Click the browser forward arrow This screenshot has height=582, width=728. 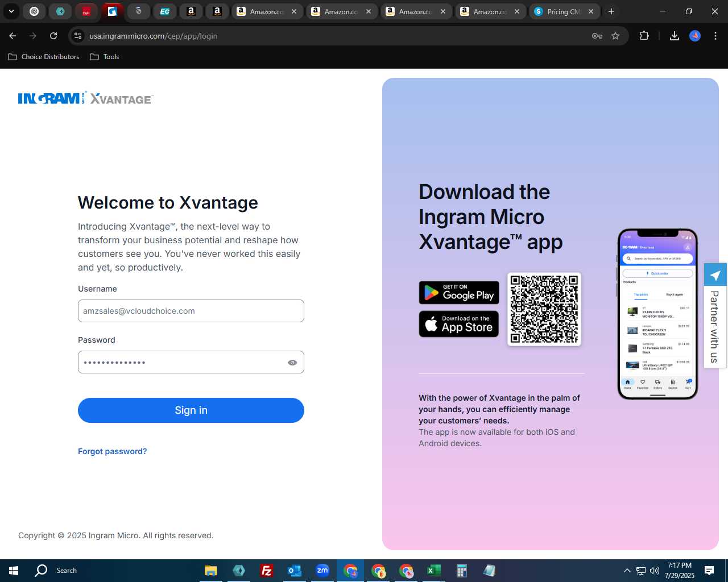click(x=33, y=36)
